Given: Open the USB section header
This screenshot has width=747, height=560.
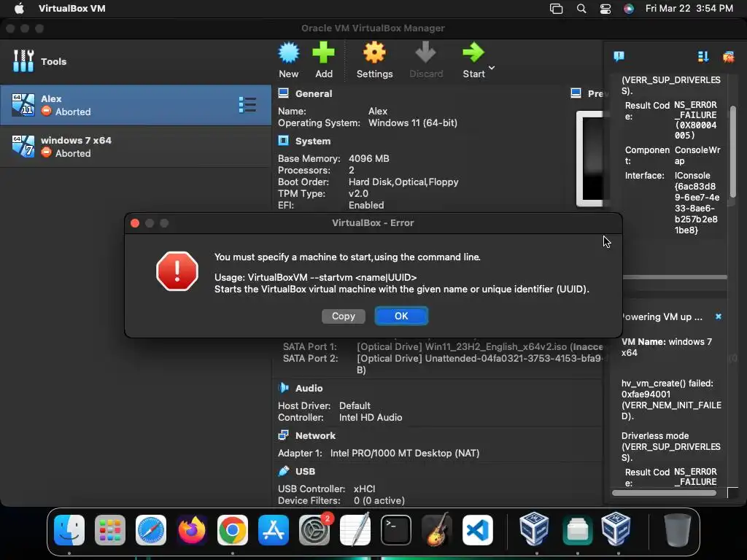Looking at the screenshot, I should click(305, 472).
